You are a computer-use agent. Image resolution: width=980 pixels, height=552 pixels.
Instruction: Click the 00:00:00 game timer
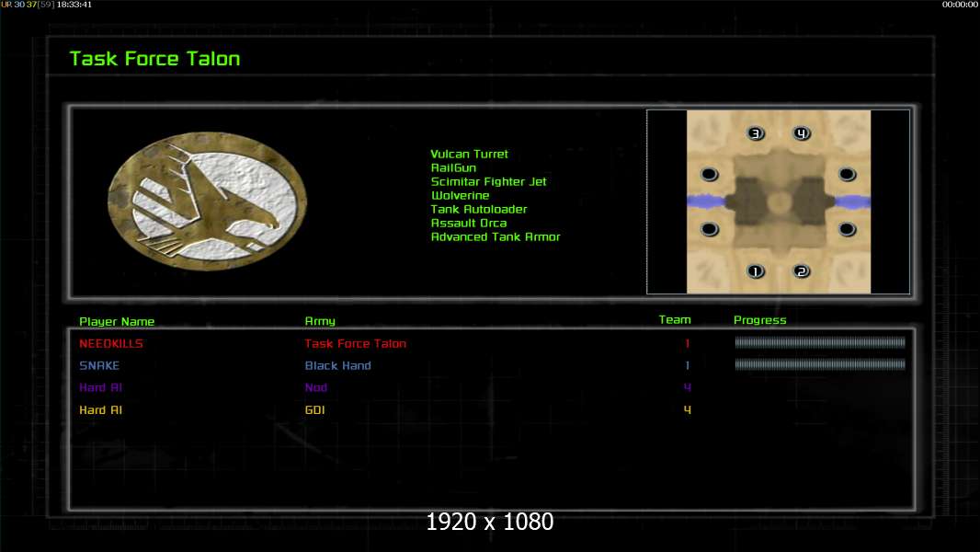[960, 5]
